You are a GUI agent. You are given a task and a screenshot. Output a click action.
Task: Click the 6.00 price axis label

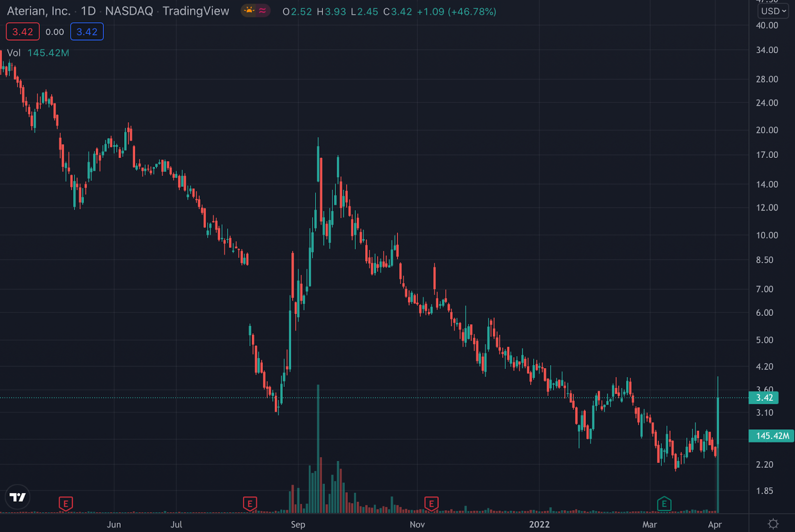[x=765, y=312]
